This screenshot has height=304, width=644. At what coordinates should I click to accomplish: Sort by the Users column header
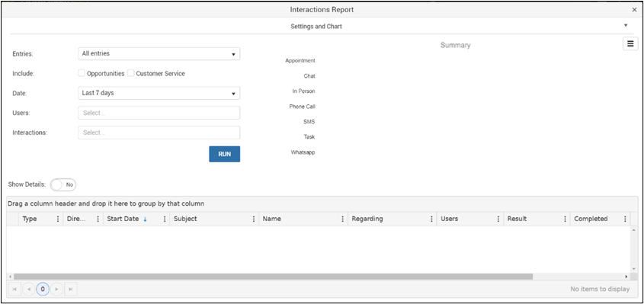[450, 219]
